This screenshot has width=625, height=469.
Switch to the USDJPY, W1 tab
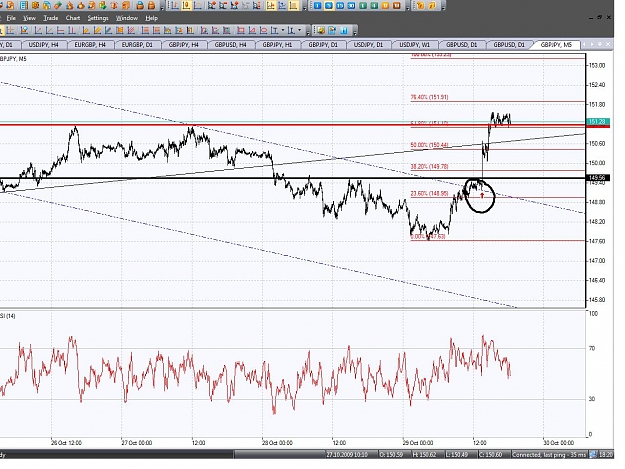click(415, 45)
